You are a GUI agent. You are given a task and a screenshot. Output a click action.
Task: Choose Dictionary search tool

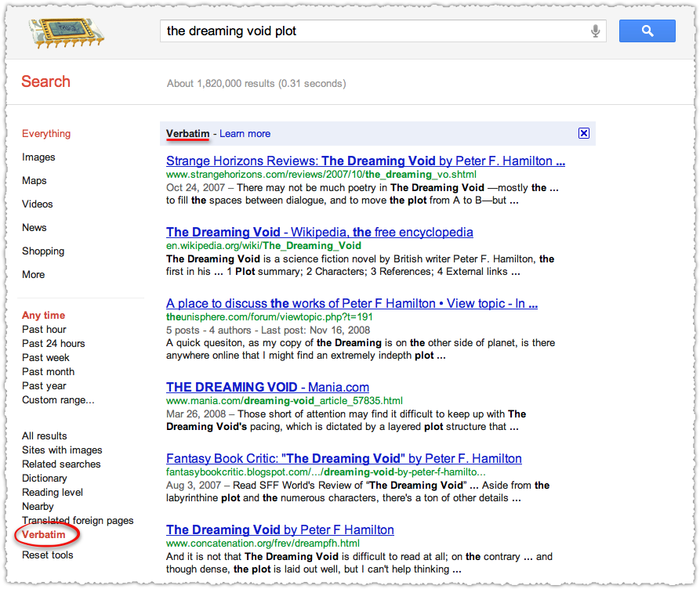click(45, 479)
